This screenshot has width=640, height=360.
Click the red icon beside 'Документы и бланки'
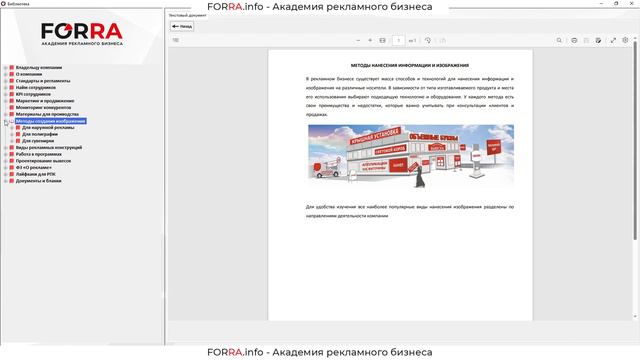coord(12,181)
